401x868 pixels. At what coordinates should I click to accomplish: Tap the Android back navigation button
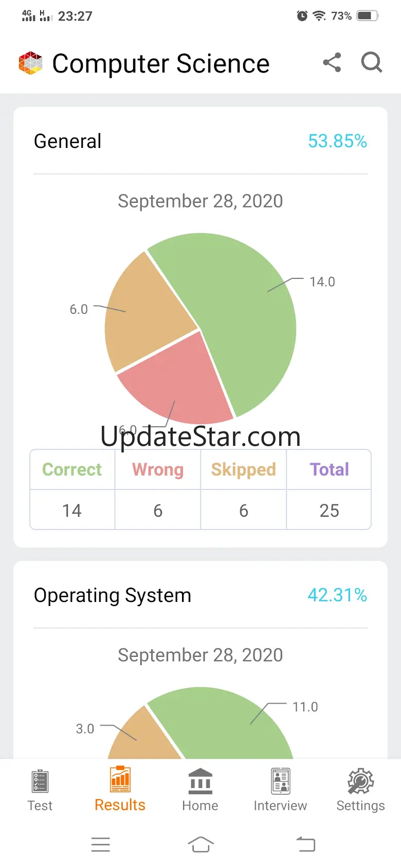tap(306, 844)
